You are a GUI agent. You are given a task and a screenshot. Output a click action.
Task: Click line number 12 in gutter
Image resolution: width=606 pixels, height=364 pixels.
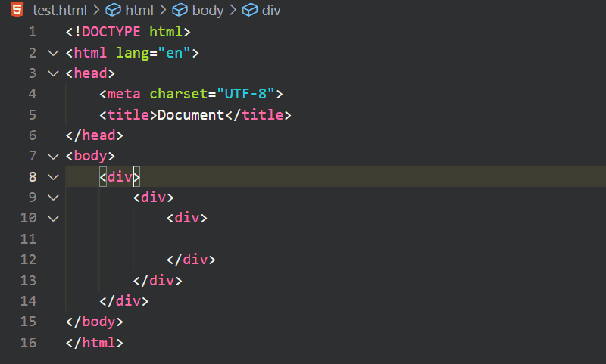click(28, 260)
